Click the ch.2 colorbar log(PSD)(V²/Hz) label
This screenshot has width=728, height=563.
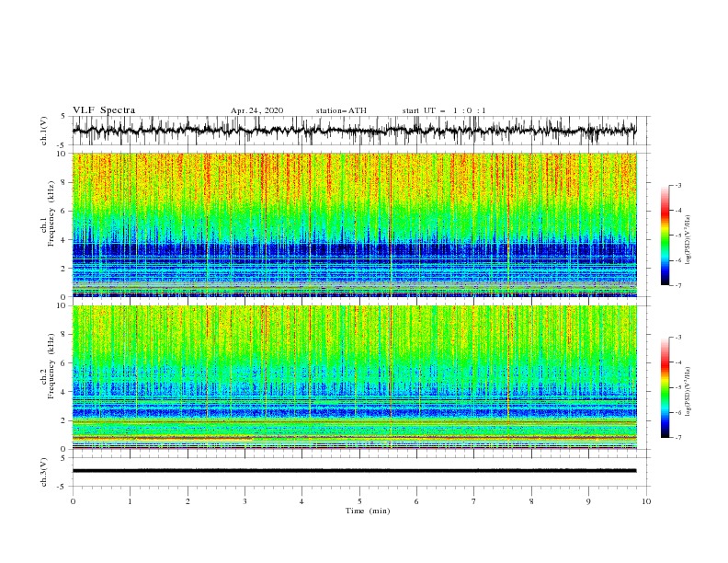688,392
